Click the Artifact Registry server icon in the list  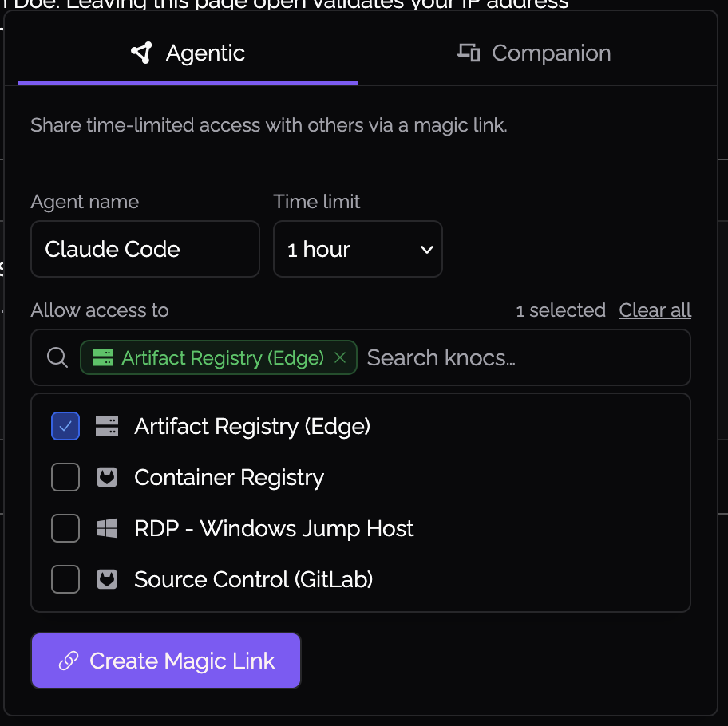(107, 426)
